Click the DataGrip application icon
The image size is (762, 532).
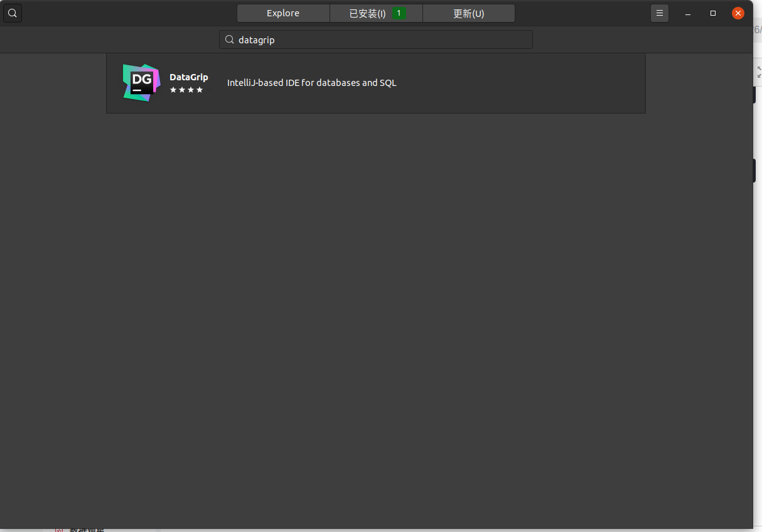141,82
